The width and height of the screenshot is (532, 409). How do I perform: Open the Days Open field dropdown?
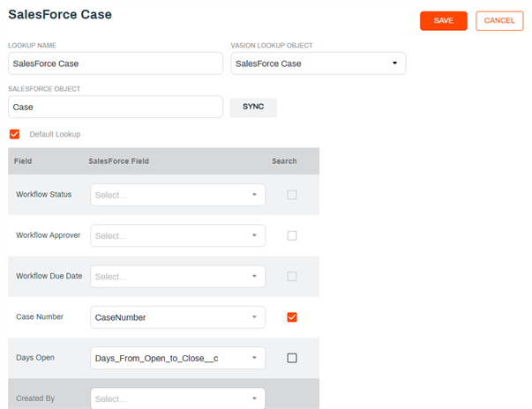[x=178, y=358]
